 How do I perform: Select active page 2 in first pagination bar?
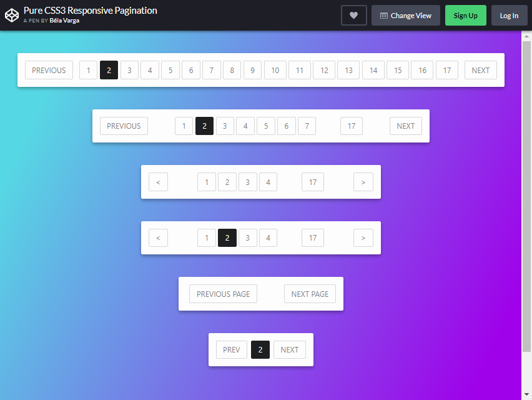(x=109, y=70)
